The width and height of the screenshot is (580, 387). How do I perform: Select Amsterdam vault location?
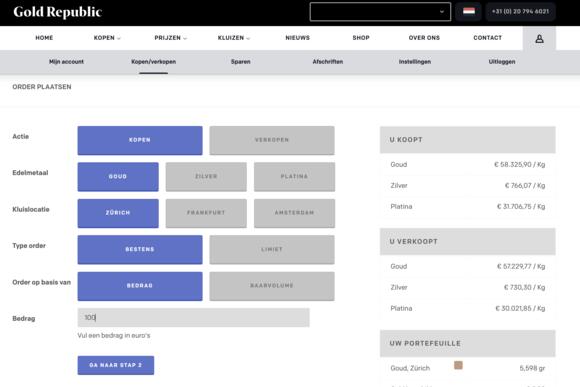click(294, 213)
